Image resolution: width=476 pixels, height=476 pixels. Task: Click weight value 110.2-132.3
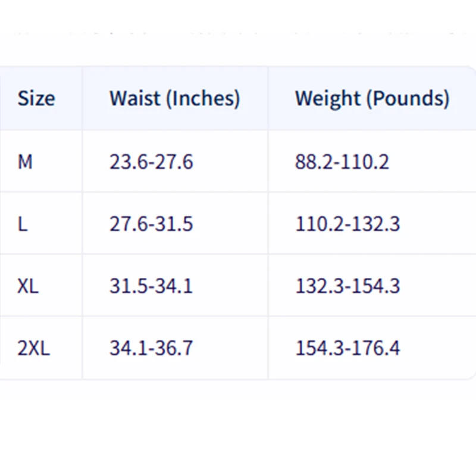(x=347, y=224)
